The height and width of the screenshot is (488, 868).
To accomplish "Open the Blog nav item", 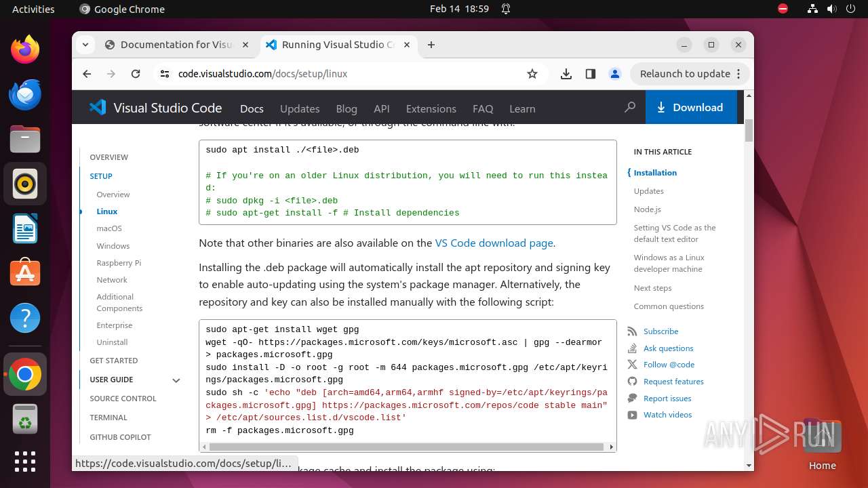I will pyautogui.click(x=347, y=108).
